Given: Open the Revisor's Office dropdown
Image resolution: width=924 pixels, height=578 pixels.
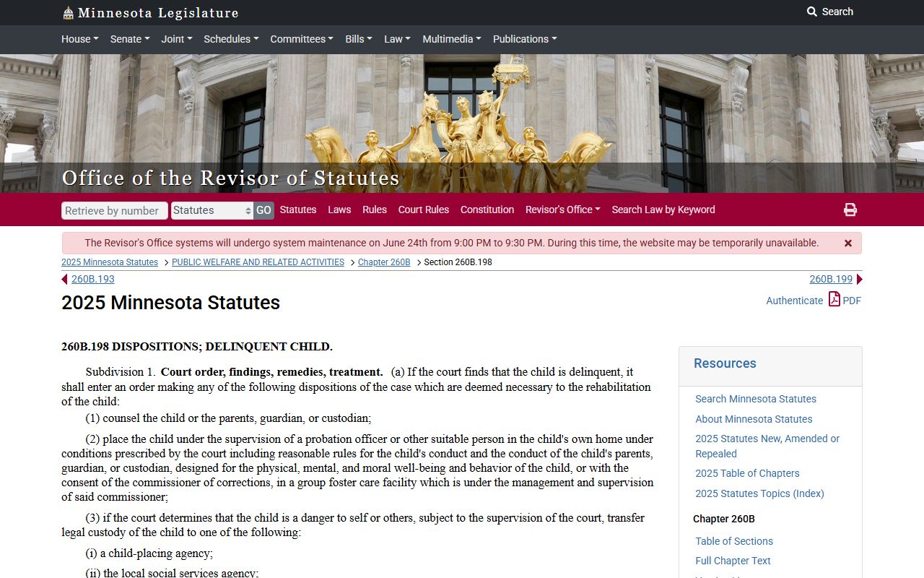Looking at the screenshot, I should 563,210.
